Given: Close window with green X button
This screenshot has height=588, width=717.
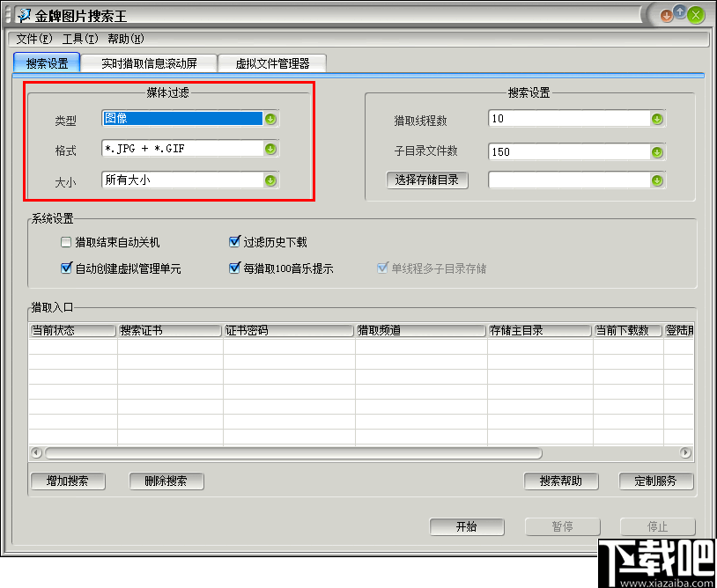Looking at the screenshot, I should (696, 16).
